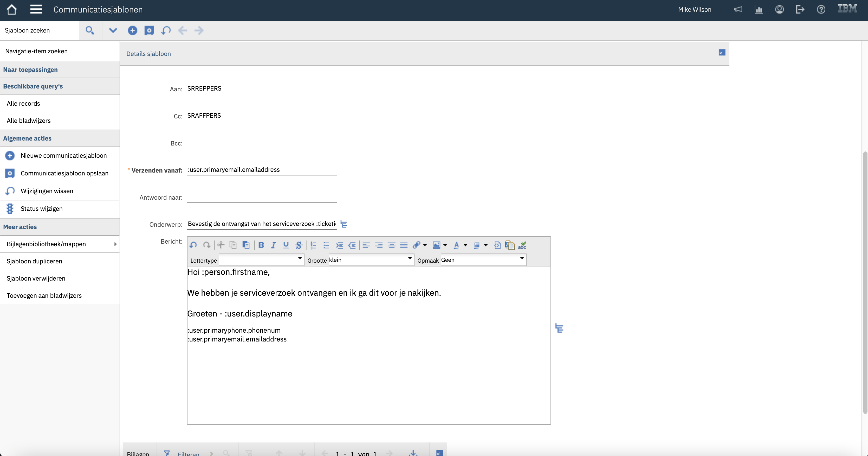The height and width of the screenshot is (456, 868).
Task: Click the paste icon in editor toolbar
Action: [x=246, y=245]
